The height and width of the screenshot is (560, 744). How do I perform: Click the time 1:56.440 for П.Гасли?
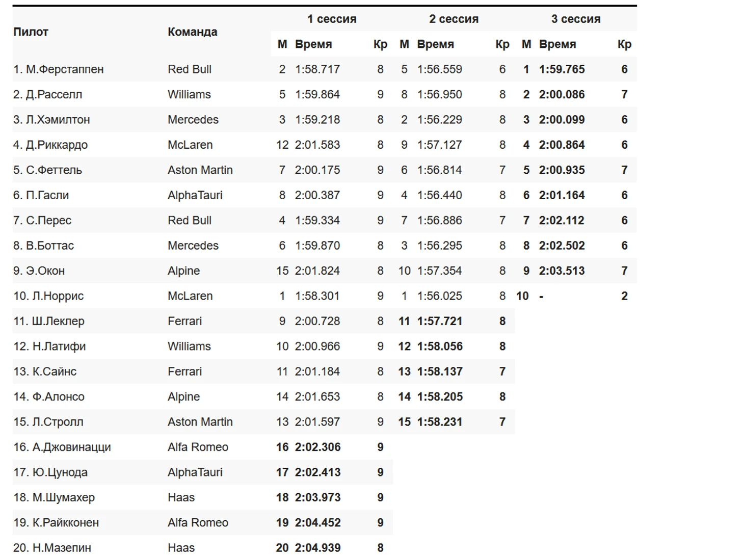click(x=439, y=195)
